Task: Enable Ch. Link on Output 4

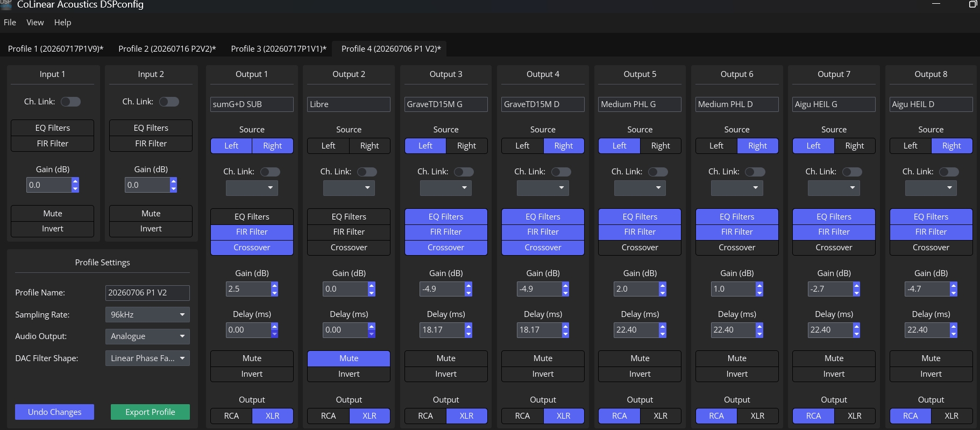Action: 561,172
